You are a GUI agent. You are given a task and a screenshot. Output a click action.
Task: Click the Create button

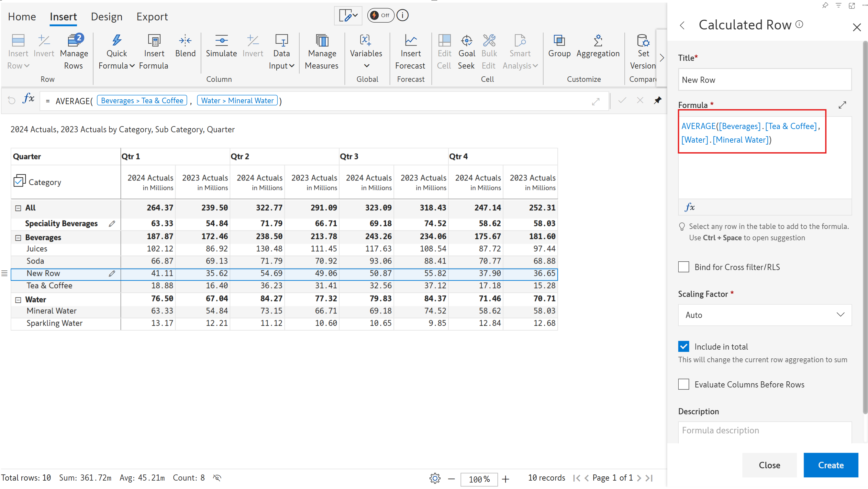click(830, 465)
